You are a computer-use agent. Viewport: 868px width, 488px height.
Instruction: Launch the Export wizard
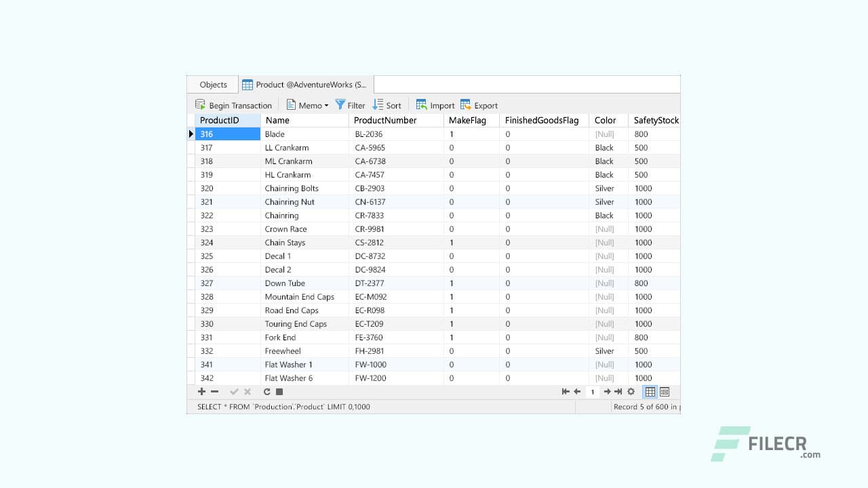pos(479,105)
